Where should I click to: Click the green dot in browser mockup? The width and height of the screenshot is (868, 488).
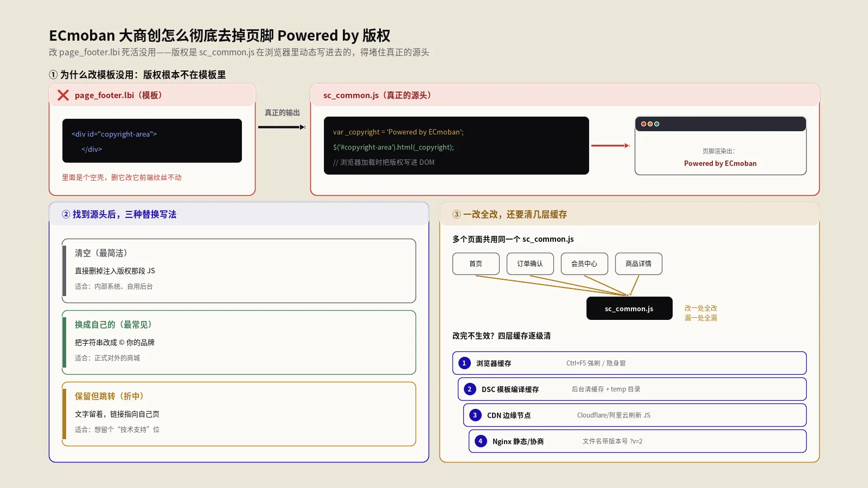click(657, 124)
